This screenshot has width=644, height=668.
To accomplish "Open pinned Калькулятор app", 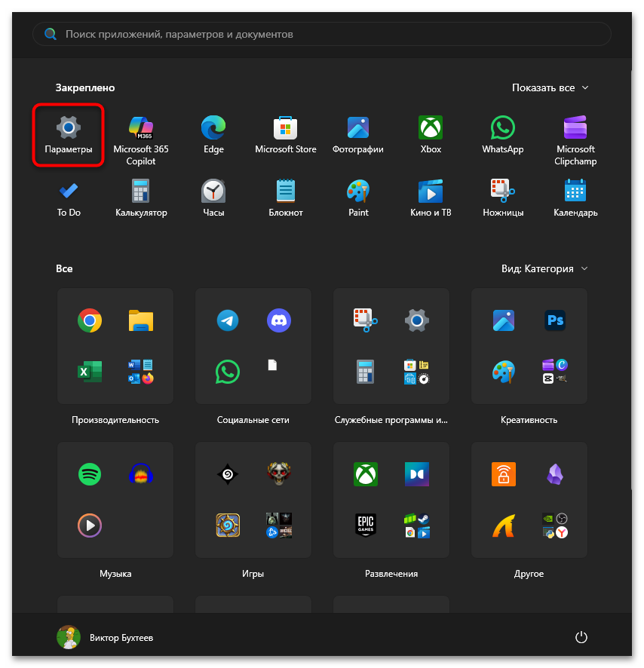I will pos(141,198).
